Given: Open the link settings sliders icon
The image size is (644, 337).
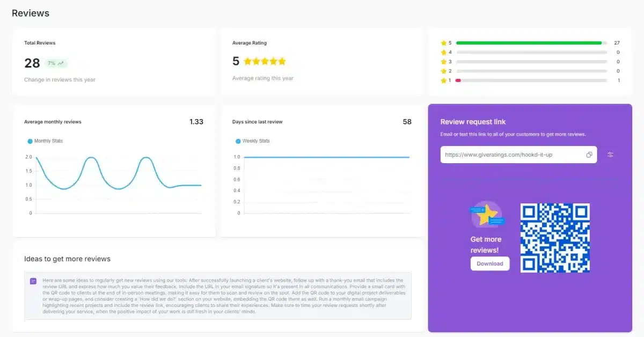Looking at the screenshot, I should tap(610, 155).
